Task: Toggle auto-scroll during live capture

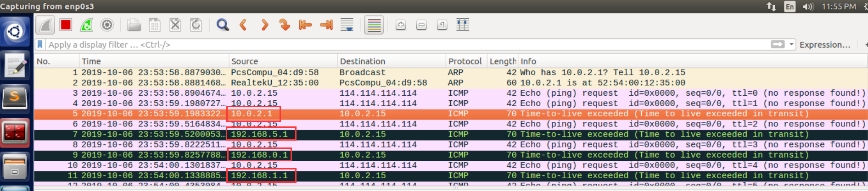Action: (347, 25)
